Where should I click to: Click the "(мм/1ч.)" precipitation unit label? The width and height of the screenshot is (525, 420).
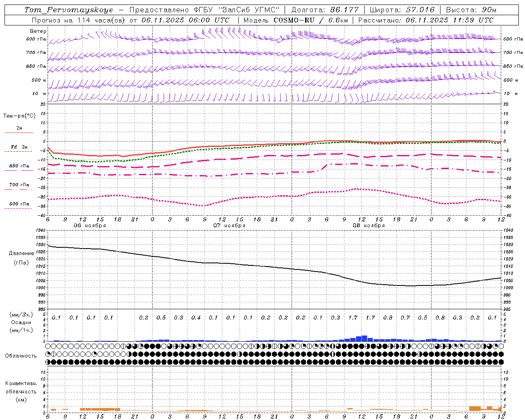21,330
